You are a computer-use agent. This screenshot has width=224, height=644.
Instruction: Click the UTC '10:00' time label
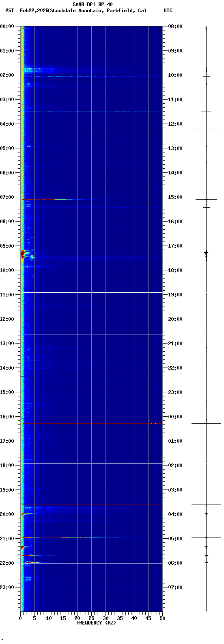175,75
